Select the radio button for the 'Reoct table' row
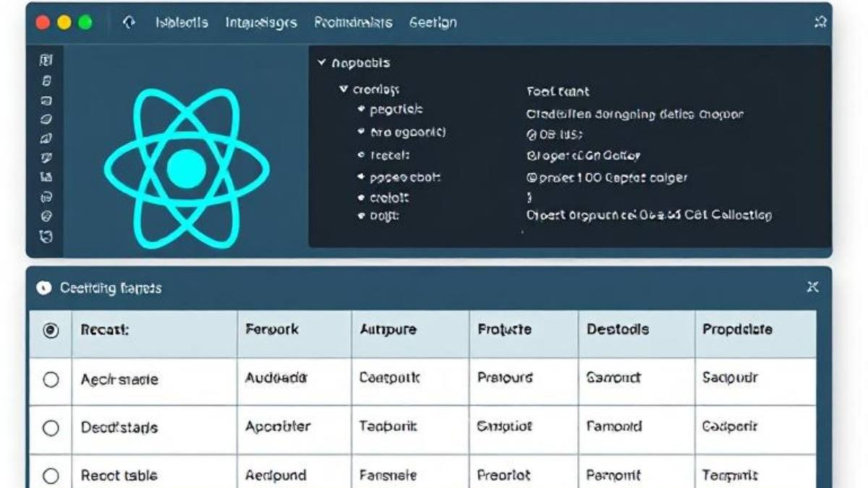Screen dimensions: 868x488 (x=51, y=476)
